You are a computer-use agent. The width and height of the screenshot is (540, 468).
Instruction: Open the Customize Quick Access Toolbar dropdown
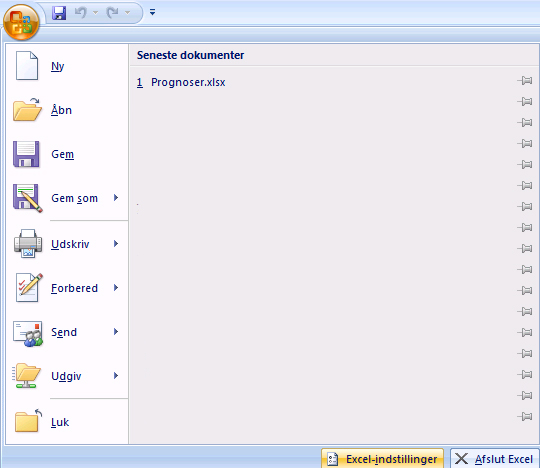152,13
